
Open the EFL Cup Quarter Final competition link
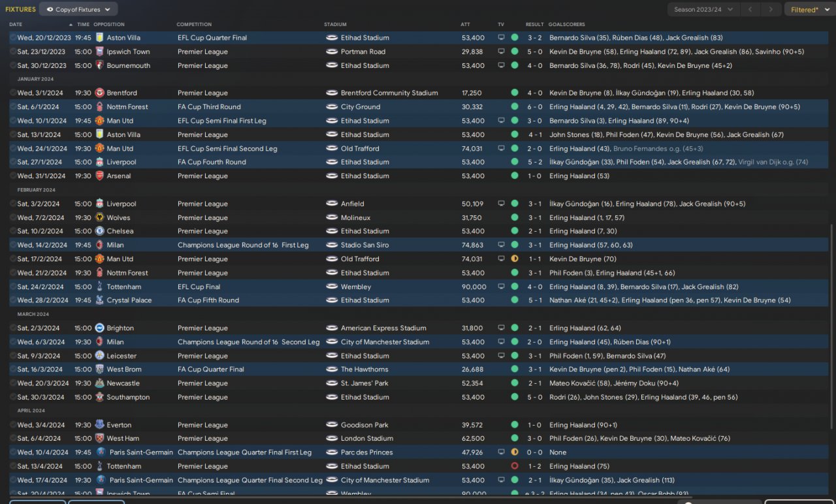[212, 38]
